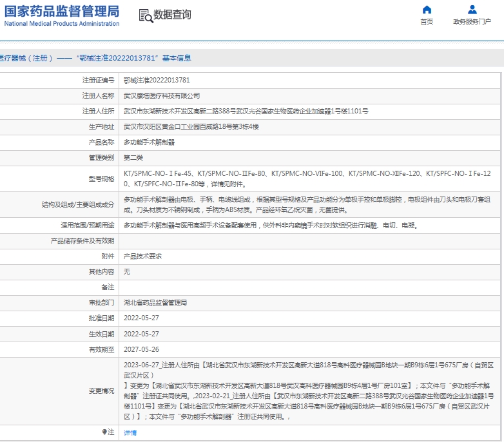504x444 pixels.
Task: Click the 数据查询 search icon
Action: (x=146, y=15)
